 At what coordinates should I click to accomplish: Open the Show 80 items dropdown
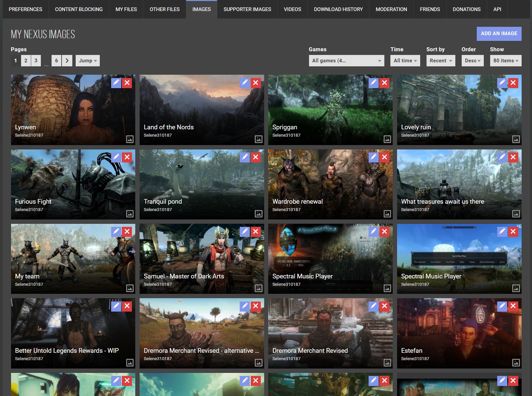tap(505, 61)
